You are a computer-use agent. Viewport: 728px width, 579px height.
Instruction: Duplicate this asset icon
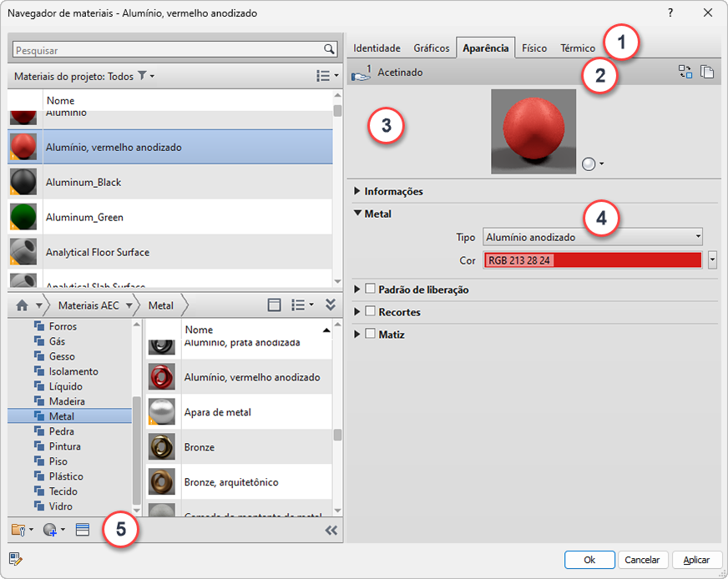tap(706, 72)
